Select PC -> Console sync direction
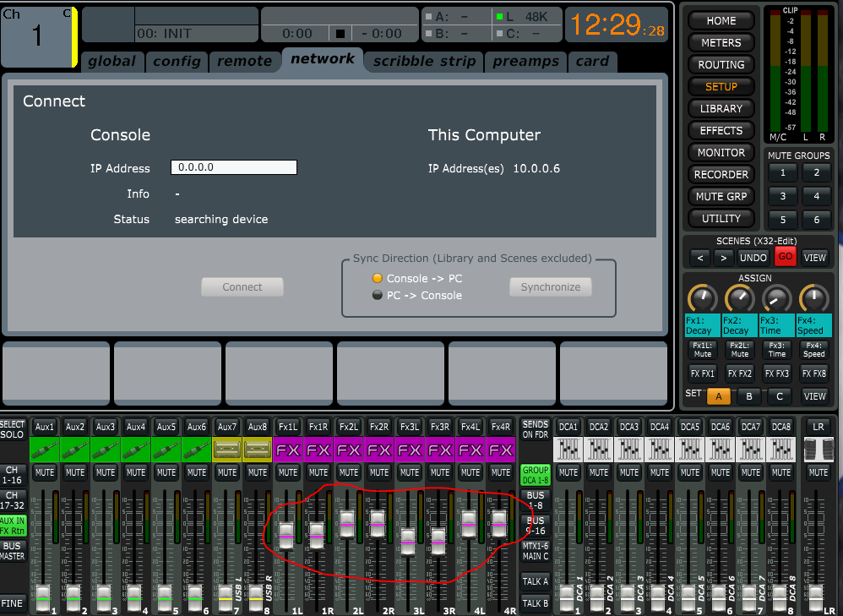 pyautogui.click(x=378, y=295)
